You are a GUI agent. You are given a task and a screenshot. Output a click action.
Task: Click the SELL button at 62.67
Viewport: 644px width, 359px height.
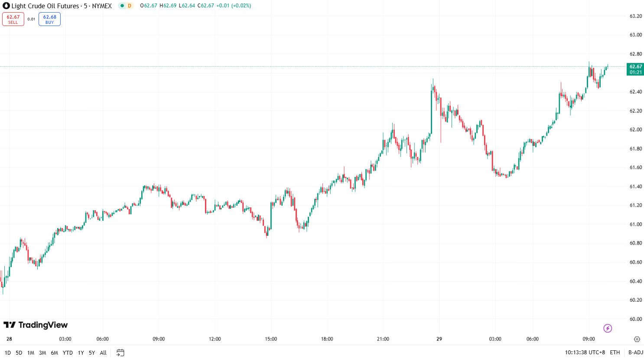13,19
